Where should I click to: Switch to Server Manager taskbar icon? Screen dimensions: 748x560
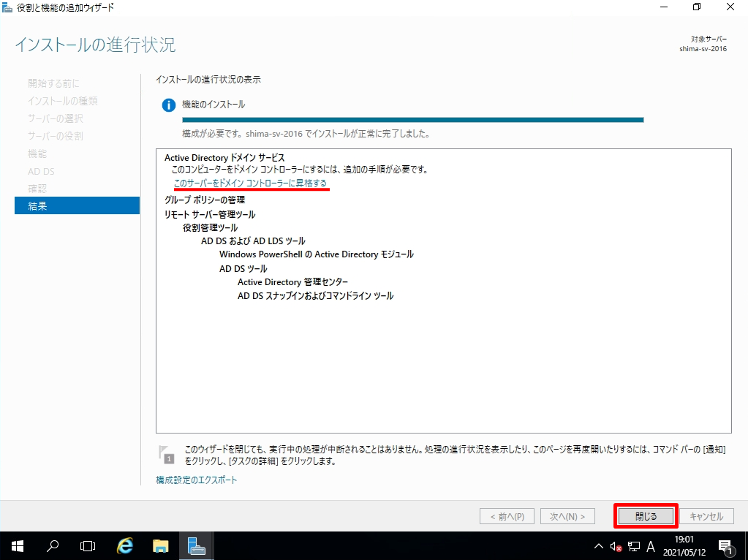tap(196, 546)
